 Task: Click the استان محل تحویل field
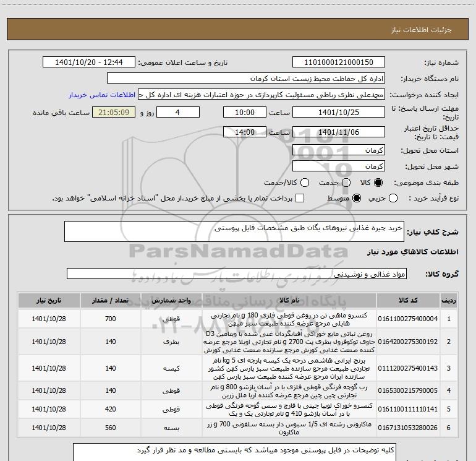pyautogui.click(x=339, y=150)
